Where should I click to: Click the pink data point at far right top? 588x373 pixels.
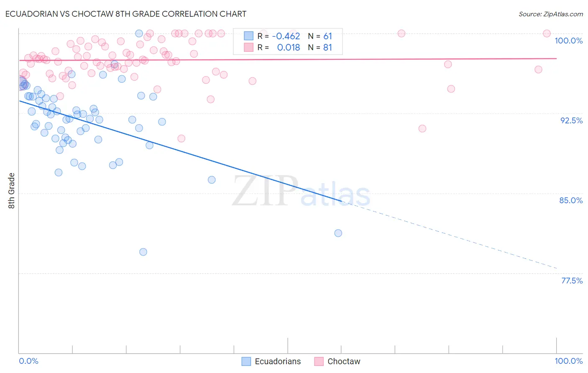(547, 33)
